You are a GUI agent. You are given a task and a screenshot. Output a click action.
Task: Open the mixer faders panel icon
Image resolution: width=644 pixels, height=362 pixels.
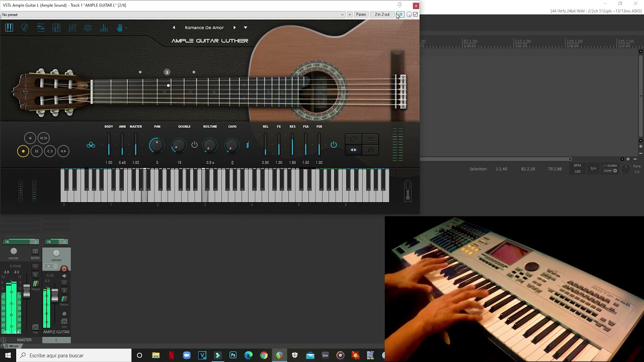(72, 28)
